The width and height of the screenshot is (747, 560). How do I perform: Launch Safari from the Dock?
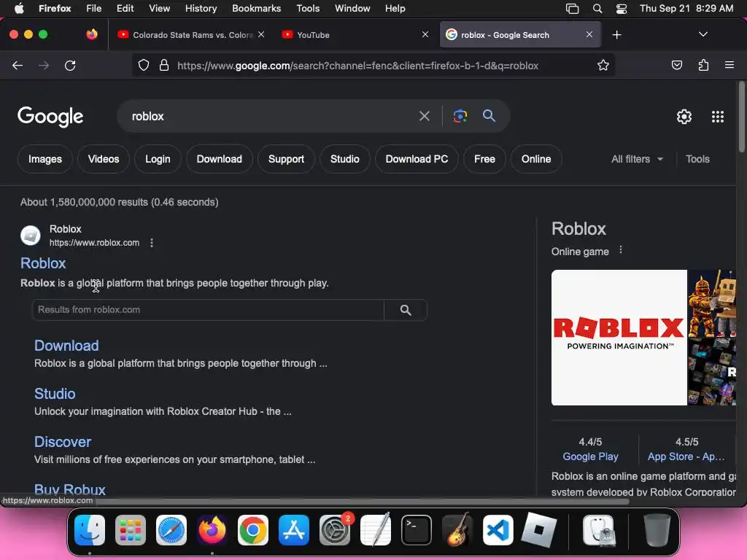pos(171,530)
